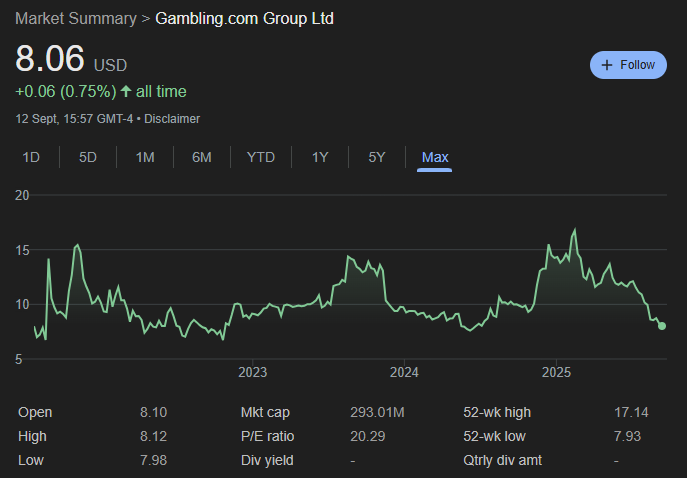Click the 20 y-axis label
The height and width of the screenshot is (478, 687).
click(22, 195)
